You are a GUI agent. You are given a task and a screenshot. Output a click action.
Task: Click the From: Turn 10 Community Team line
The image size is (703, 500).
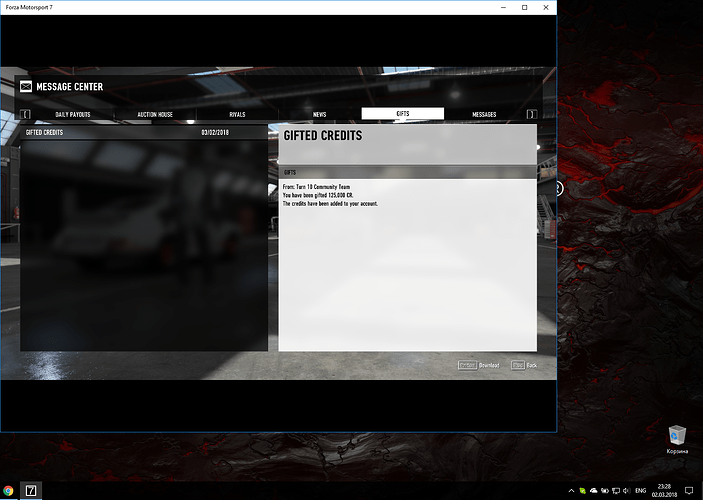point(317,187)
